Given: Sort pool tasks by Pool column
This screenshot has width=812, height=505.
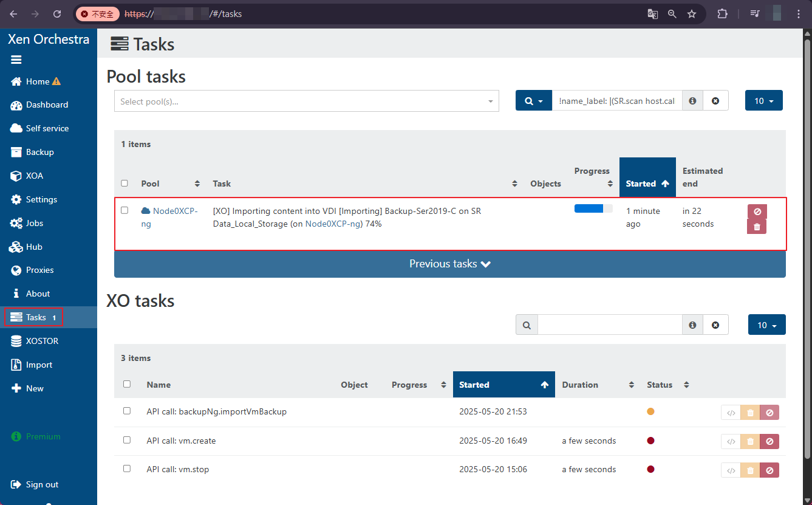Looking at the screenshot, I should click(x=171, y=184).
